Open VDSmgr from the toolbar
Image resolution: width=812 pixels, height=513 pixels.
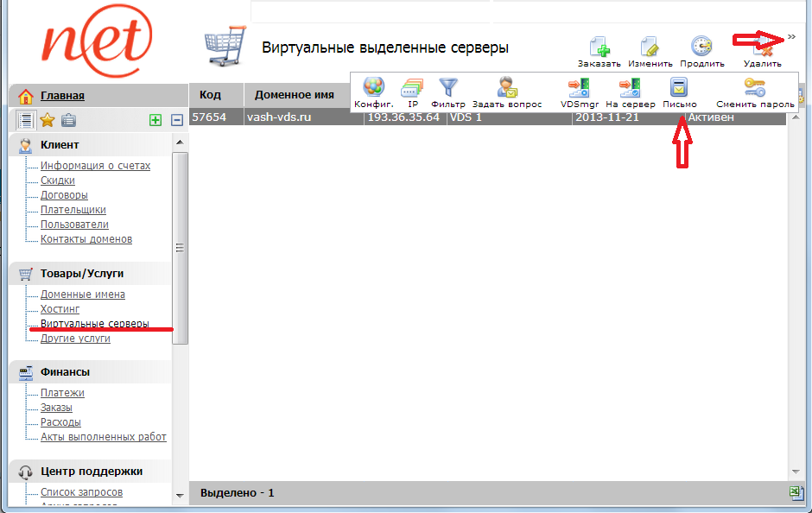[579, 87]
